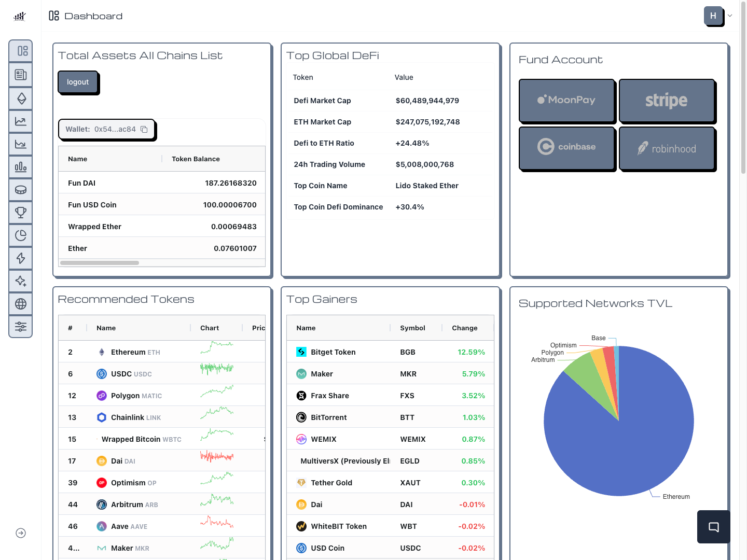The width and height of the screenshot is (747, 560).
Task: Open the sparkle star sidebar icon
Action: 21,281
